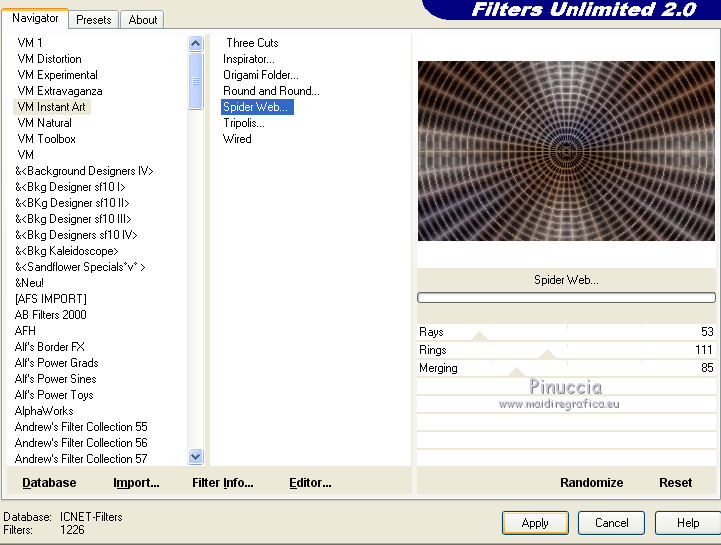This screenshot has width=721, height=545.
Task: Select Andrew's Filter Collection 55
Action: click(81, 427)
